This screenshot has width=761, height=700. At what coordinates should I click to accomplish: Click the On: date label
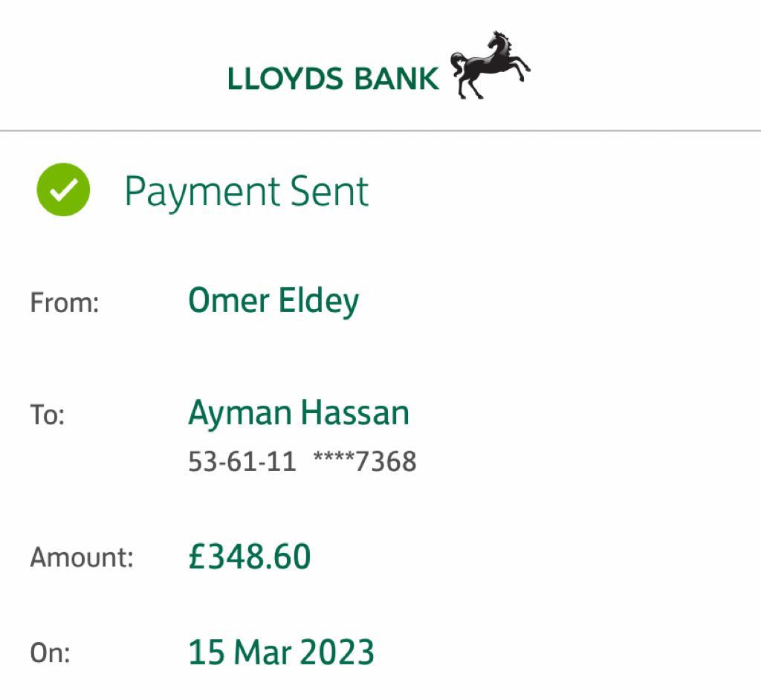tap(50, 652)
